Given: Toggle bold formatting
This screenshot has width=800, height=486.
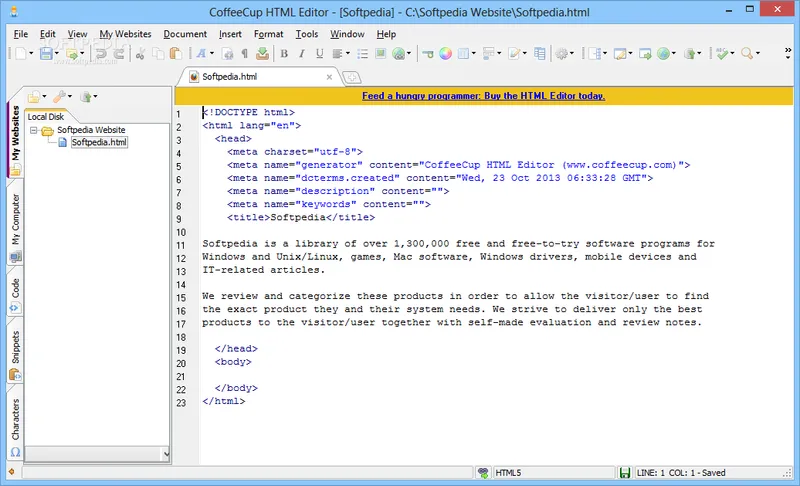Looking at the screenshot, I should [284, 53].
